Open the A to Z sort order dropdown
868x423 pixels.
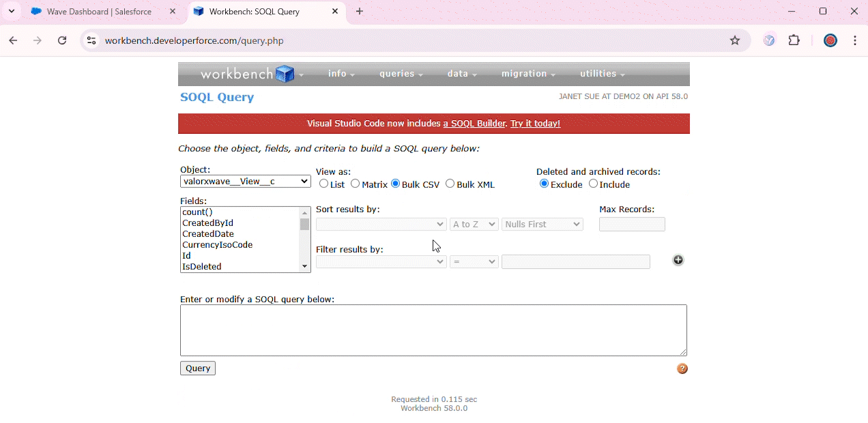(474, 224)
